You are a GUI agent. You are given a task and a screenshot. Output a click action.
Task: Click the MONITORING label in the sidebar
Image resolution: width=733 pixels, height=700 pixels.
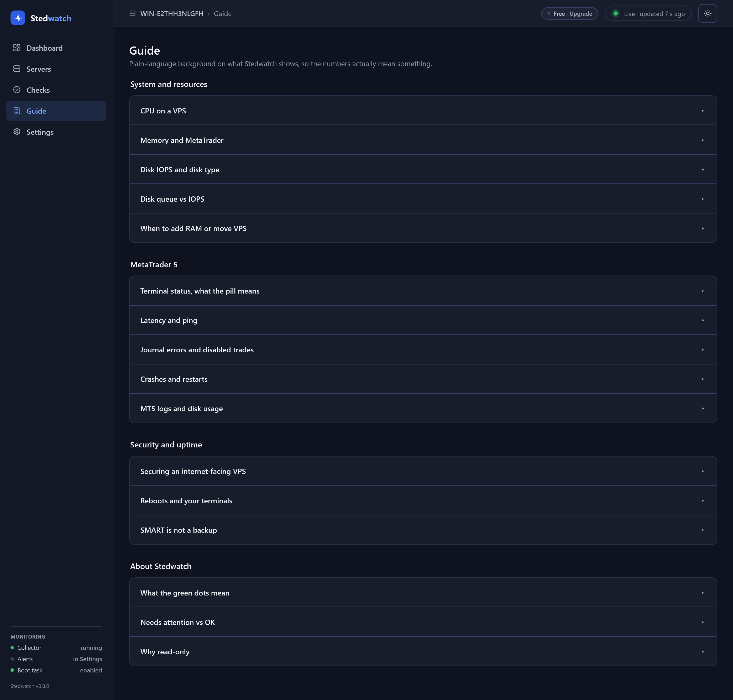pos(28,636)
